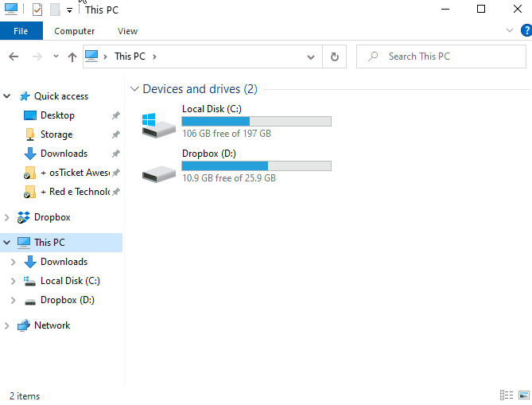Screen dimensions: 532x405
Task: Switch to the Computer ribbon tab
Action: click(74, 31)
